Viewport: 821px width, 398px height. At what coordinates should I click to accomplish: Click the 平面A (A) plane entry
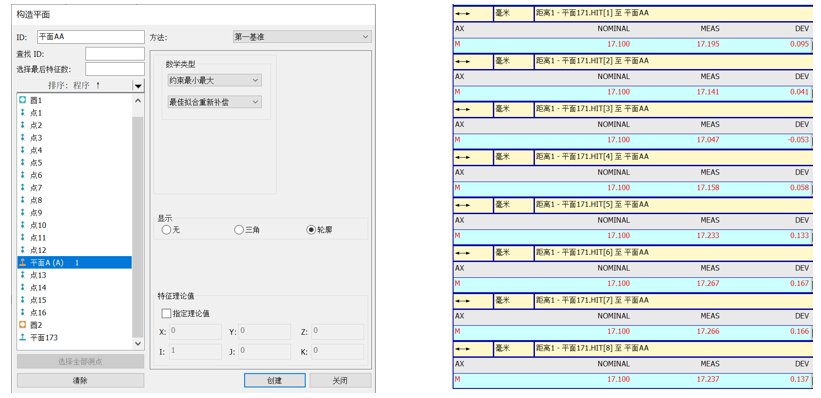click(74, 262)
